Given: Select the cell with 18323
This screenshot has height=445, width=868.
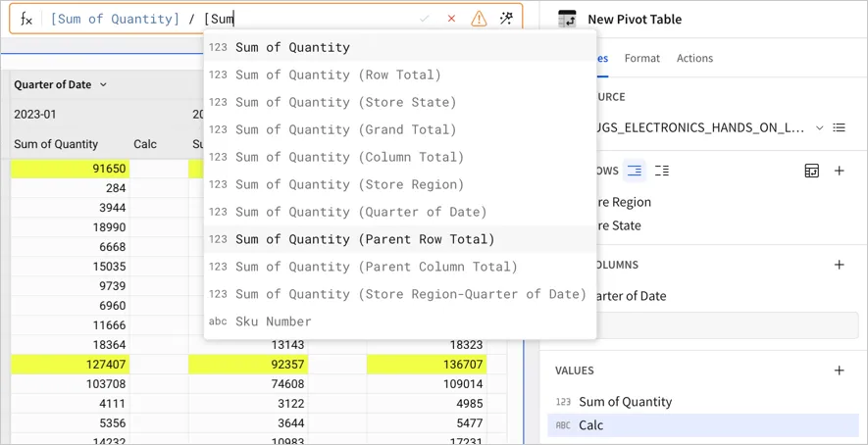Looking at the screenshot, I should (x=427, y=344).
